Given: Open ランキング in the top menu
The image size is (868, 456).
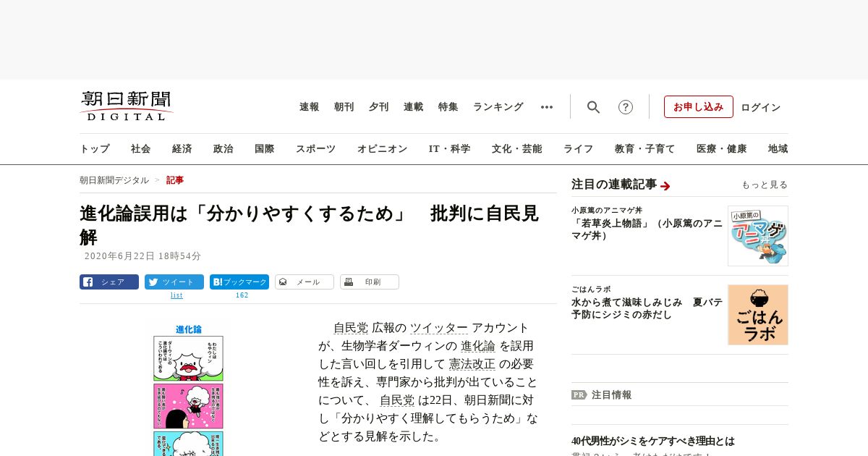Looking at the screenshot, I should click(498, 107).
